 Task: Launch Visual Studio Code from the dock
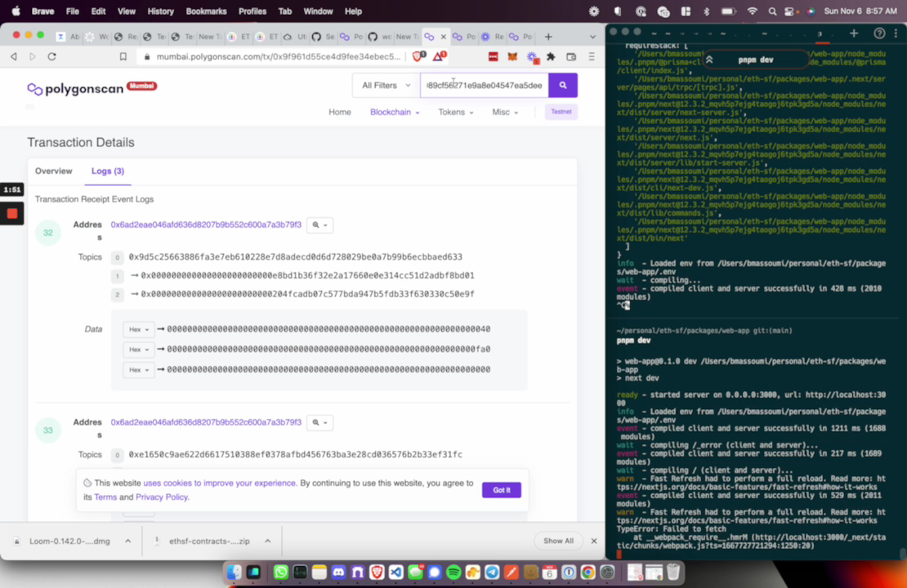pyautogui.click(x=396, y=572)
